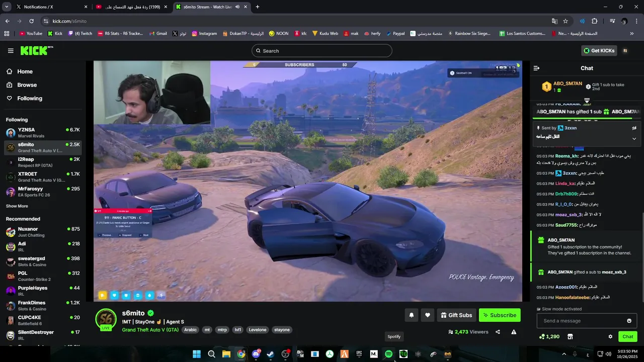Open i2Reap channel in Following list
Image resolution: width=644 pixels, height=362 pixels.
tap(43, 162)
